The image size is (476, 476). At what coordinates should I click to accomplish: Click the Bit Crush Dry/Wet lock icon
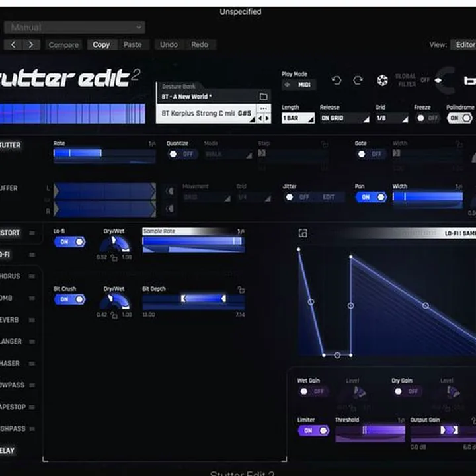tap(114, 315)
